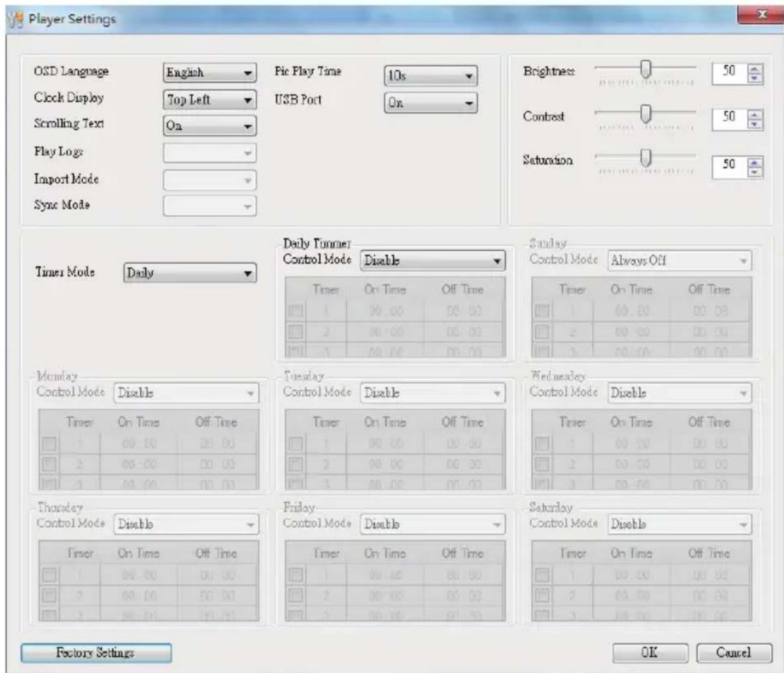Screen dimensions: 784x673
Task: Open the Timer Mode Daily dropdown
Action: click(x=189, y=273)
